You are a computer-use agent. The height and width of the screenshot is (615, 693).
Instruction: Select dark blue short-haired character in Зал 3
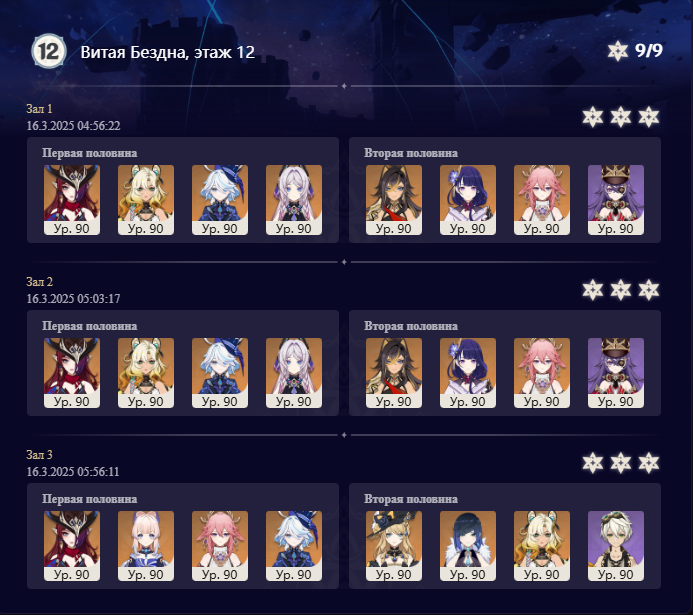pos(468,546)
